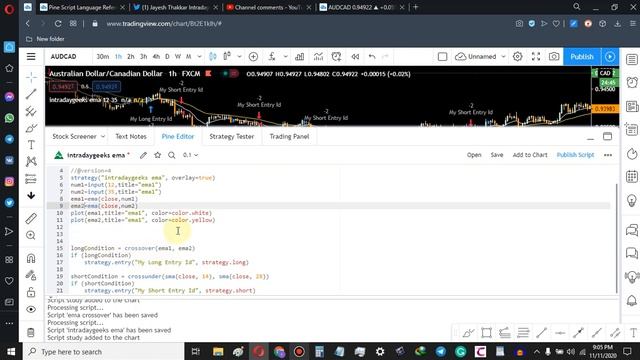Click the layout select square icon
Image resolution: width=640 pixels, height=360 pixels.
coord(442,57)
